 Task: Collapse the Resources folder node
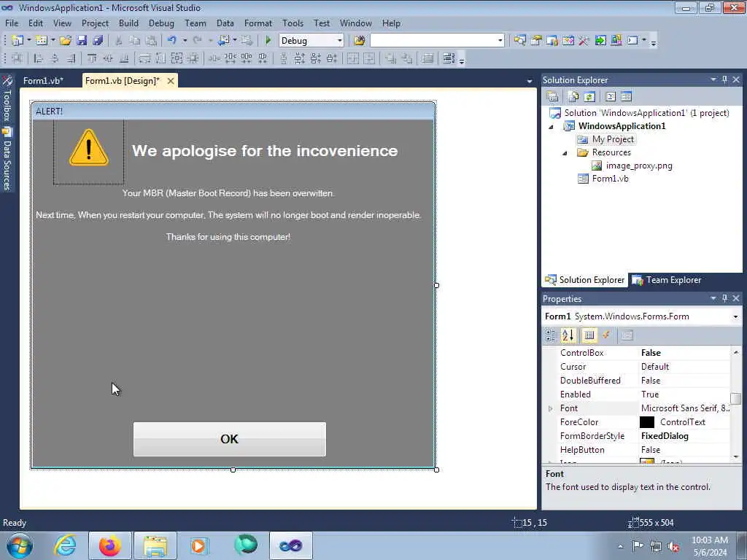pyautogui.click(x=565, y=153)
